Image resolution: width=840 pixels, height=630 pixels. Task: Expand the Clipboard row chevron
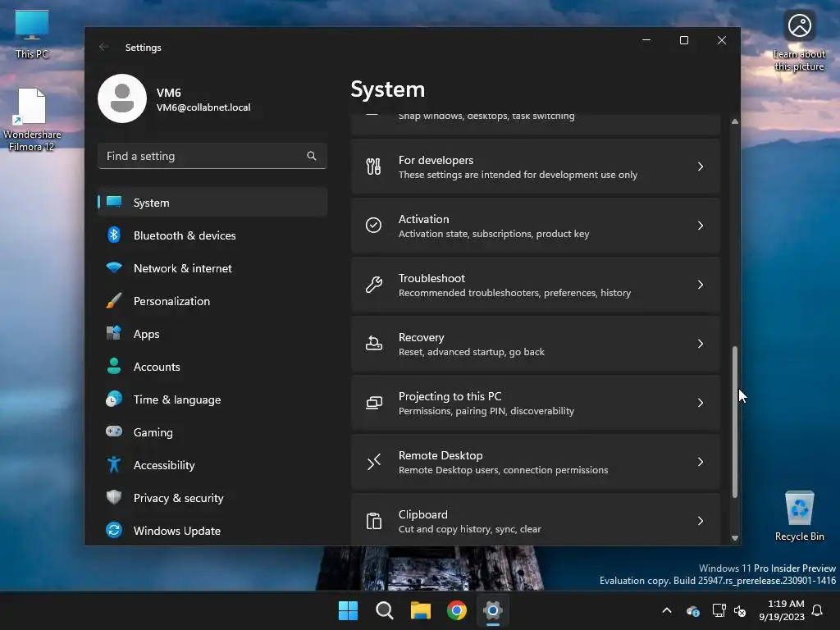coord(701,521)
